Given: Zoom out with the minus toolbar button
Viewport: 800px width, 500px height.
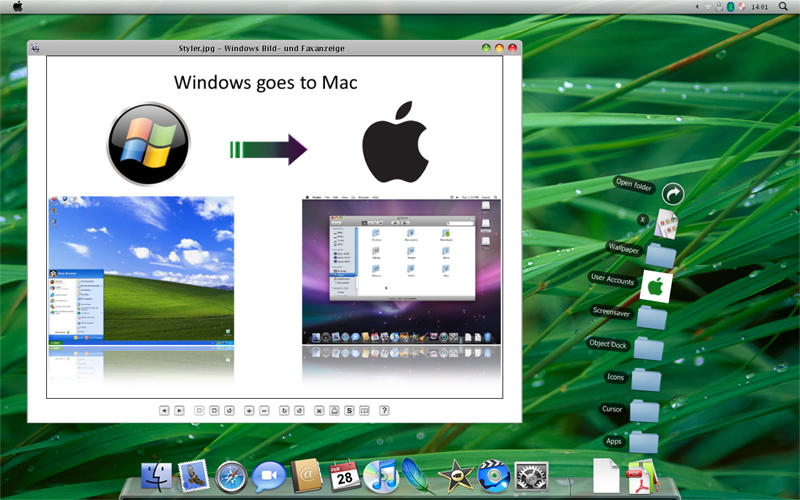Looking at the screenshot, I should tap(264, 410).
